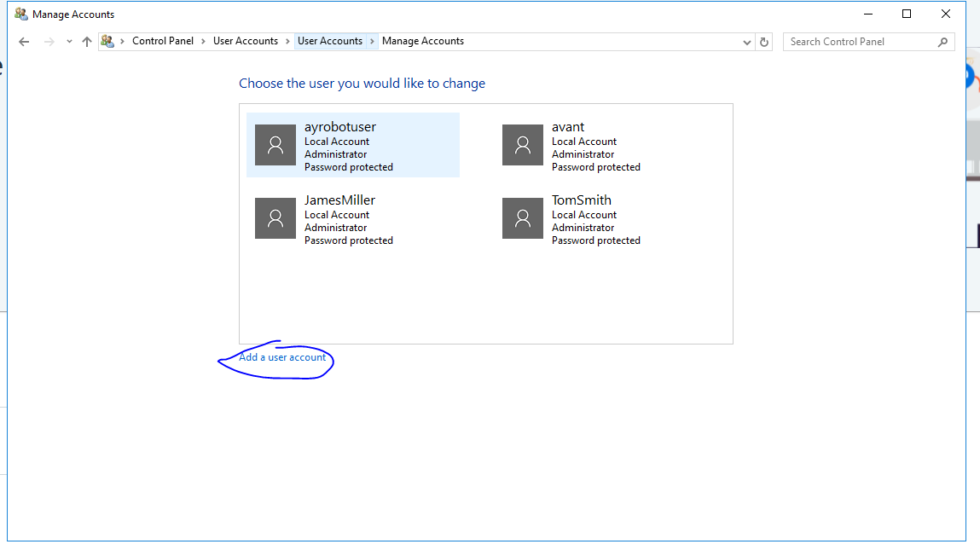Maximize the Manage Accounts window
This screenshot has width=980, height=550.
(907, 14)
